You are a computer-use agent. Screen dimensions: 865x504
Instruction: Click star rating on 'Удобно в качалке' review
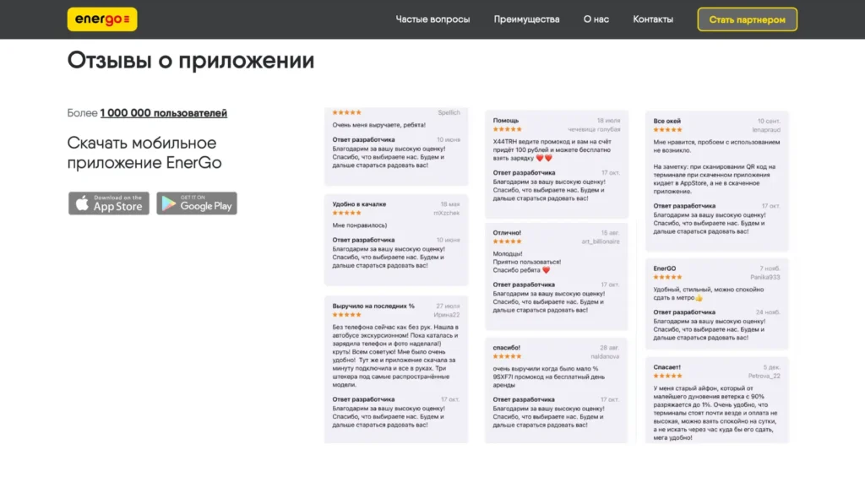[346, 213]
